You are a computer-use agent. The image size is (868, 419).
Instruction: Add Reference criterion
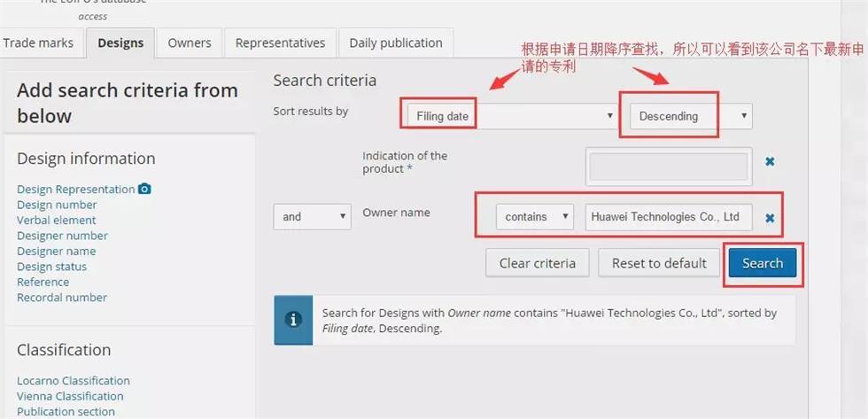43,283
